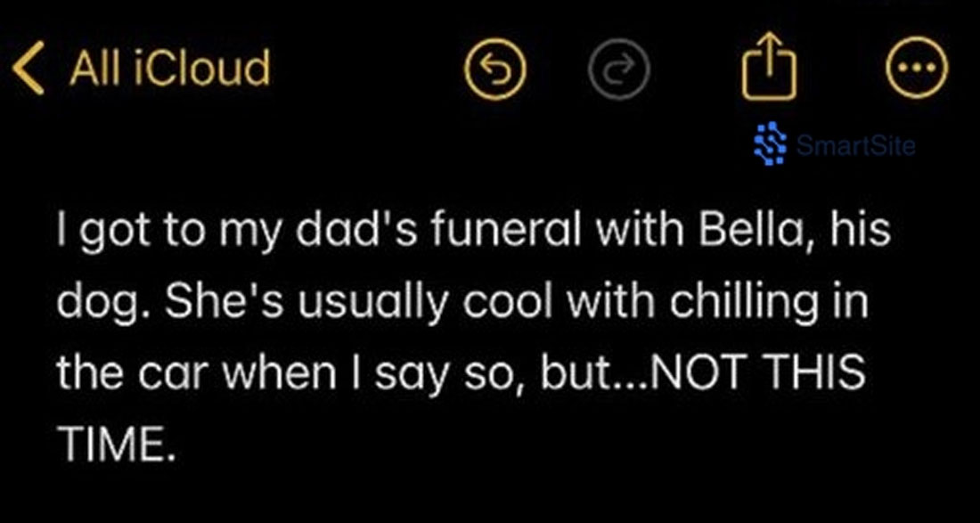Place cursor at the final word "TIME."

(113, 443)
